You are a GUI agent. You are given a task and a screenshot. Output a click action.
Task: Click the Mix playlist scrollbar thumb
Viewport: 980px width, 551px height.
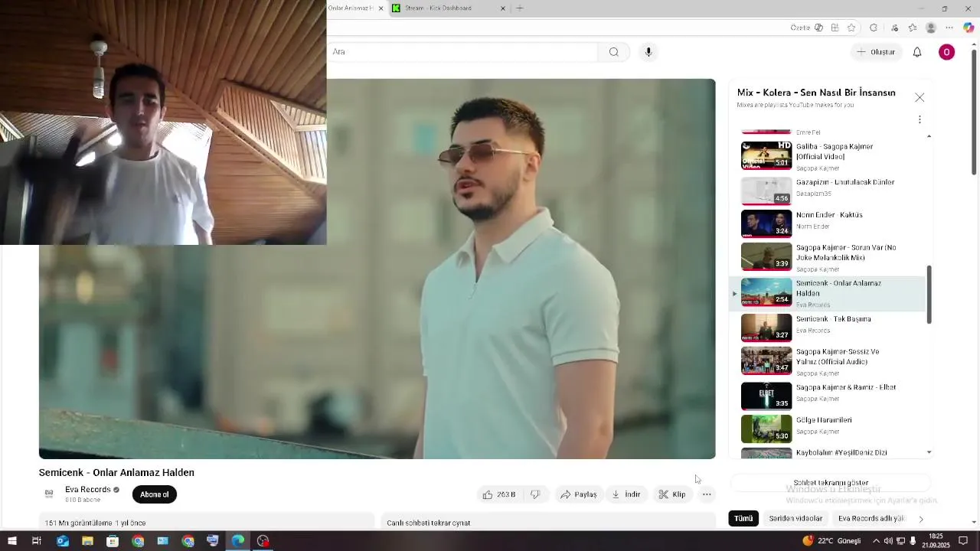click(929, 295)
